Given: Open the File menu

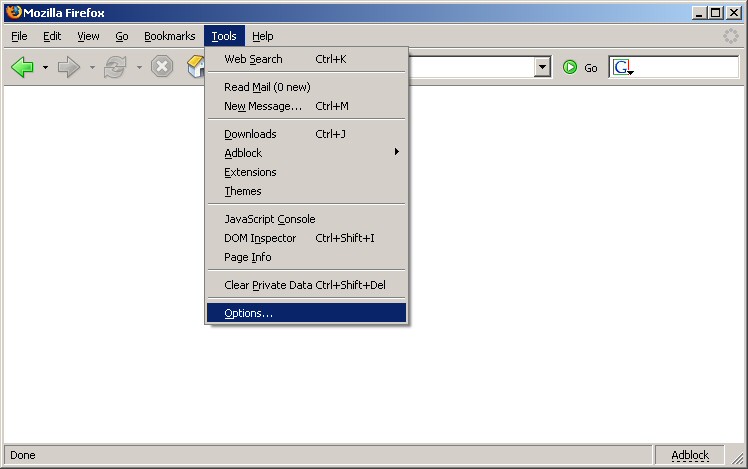Looking at the screenshot, I should [x=19, y=36].
